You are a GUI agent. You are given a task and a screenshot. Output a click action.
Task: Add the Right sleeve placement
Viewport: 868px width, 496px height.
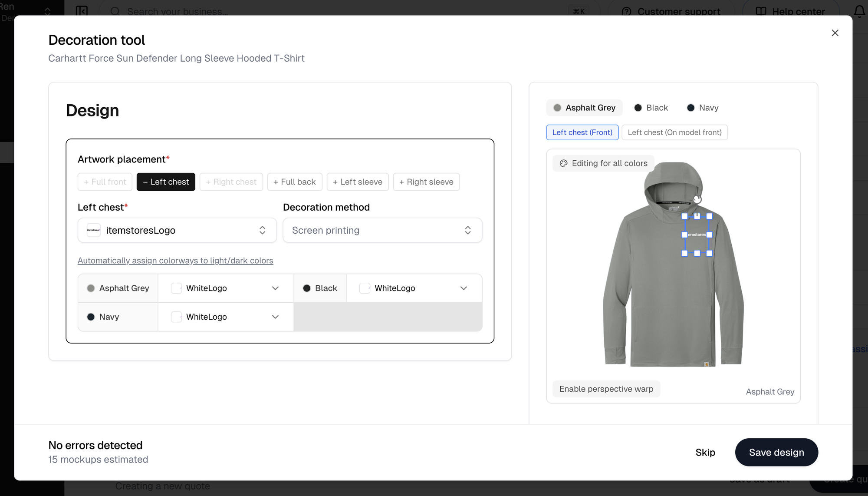pyautogui.click(x=426, y=182)
